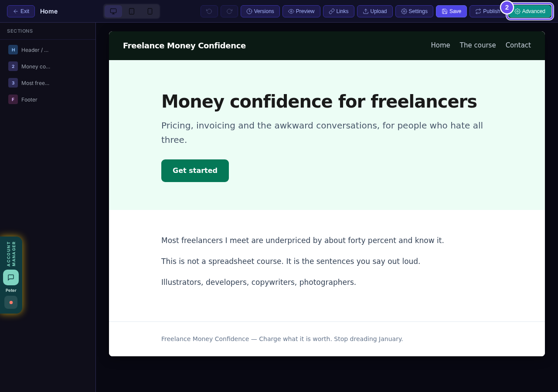The height and width of the screenshot is (392, 558).
Task: Open the Versions history
Action: [260, 11]
